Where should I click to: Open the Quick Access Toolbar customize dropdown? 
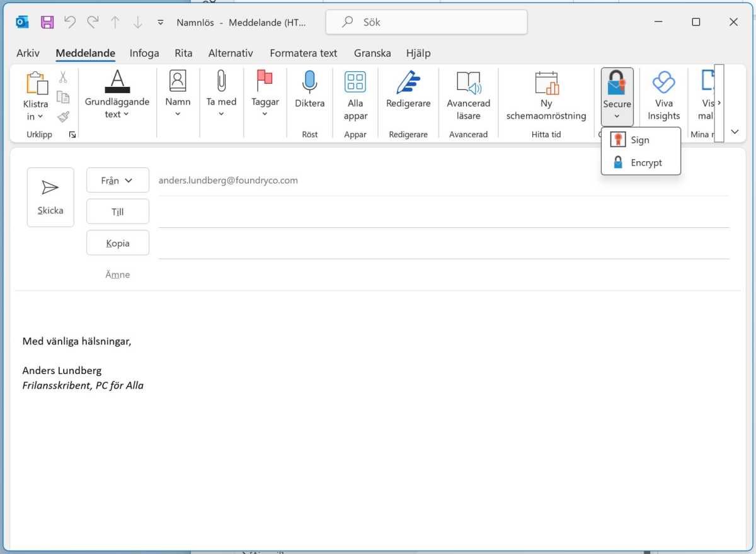[x=161, y=22]
